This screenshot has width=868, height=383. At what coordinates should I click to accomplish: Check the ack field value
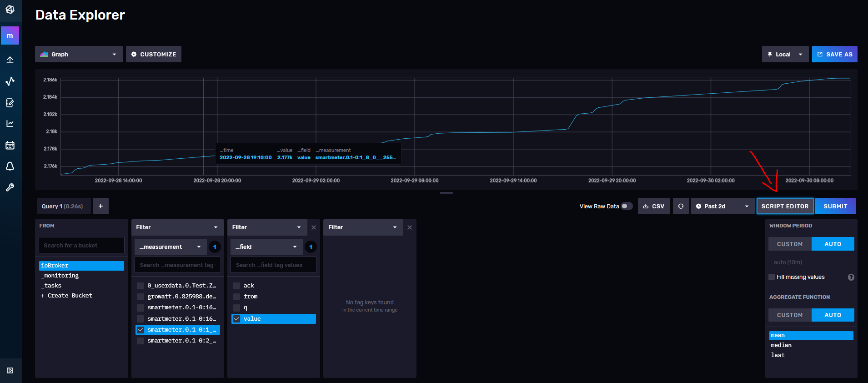pos(236,286)
